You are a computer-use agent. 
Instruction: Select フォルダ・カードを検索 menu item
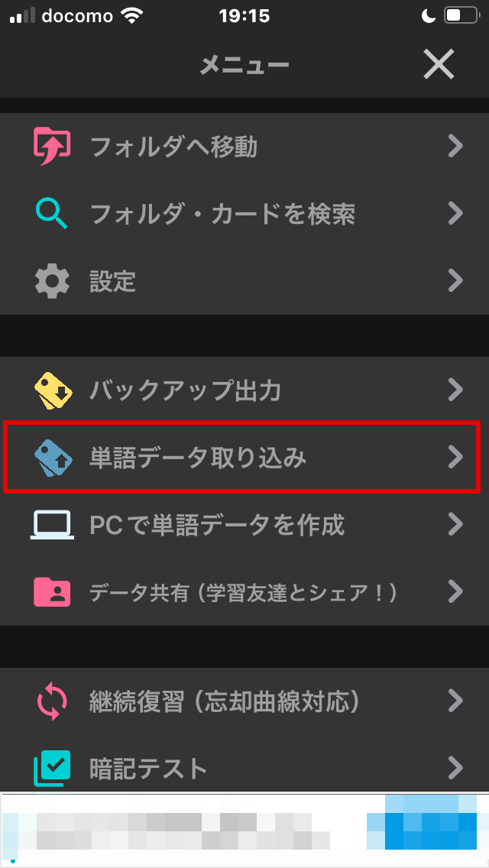coord(244,214)
